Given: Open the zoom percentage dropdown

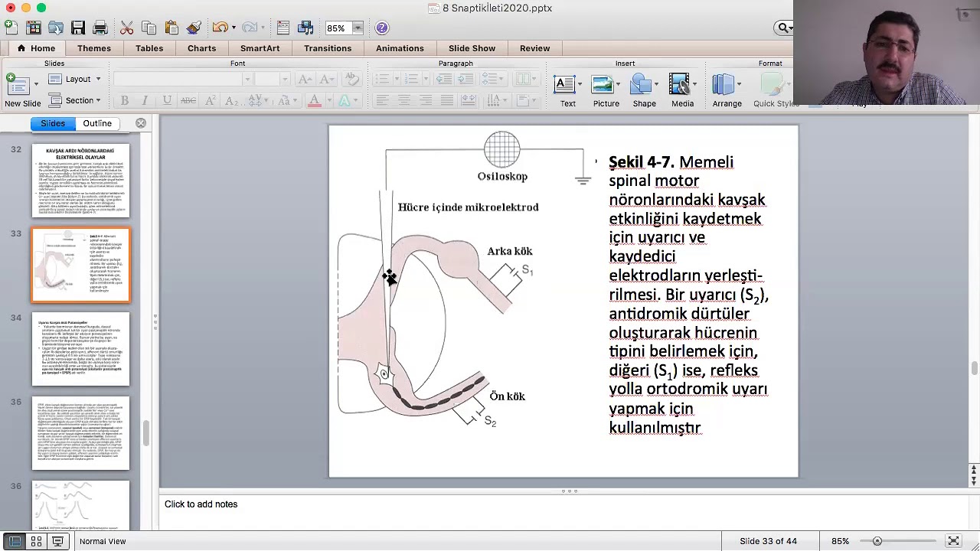Looking at the screenshot, I should click(358, 28).
